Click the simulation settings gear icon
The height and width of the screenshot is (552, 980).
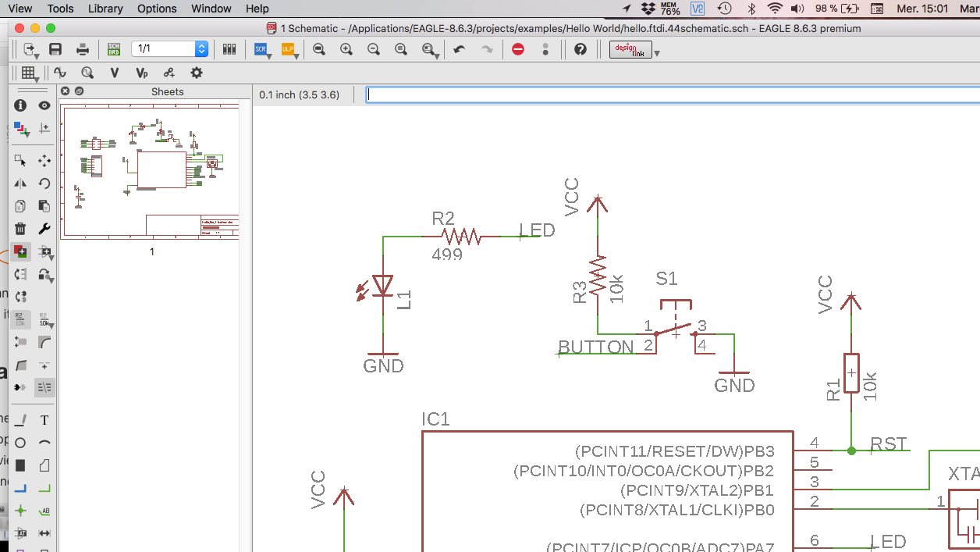196,73
